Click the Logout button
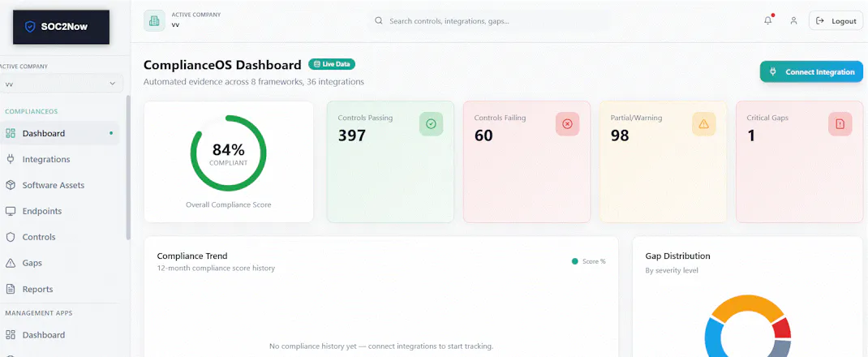Image resolution: width=868 pixels, height=357 pixels. (836, 21)
